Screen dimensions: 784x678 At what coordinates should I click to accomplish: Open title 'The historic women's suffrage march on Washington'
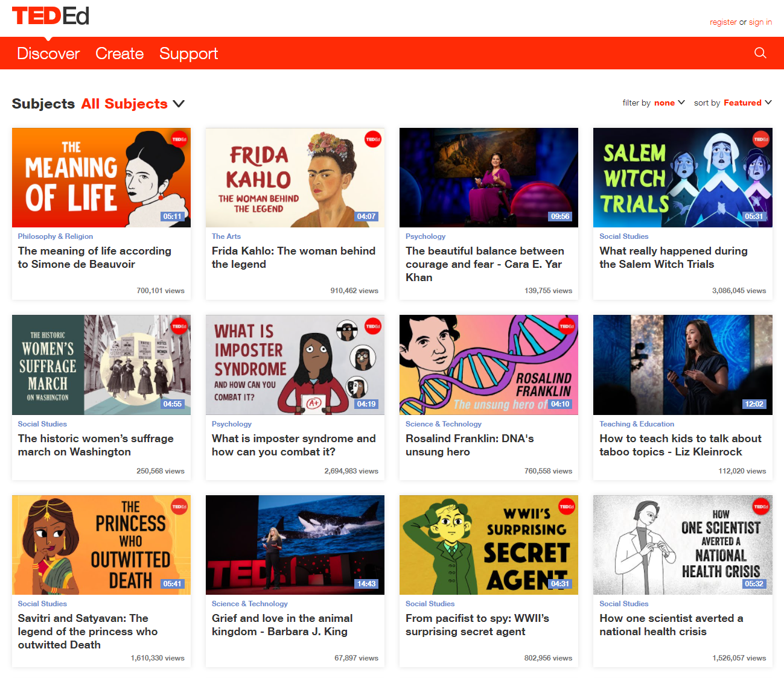click(96, 445)
